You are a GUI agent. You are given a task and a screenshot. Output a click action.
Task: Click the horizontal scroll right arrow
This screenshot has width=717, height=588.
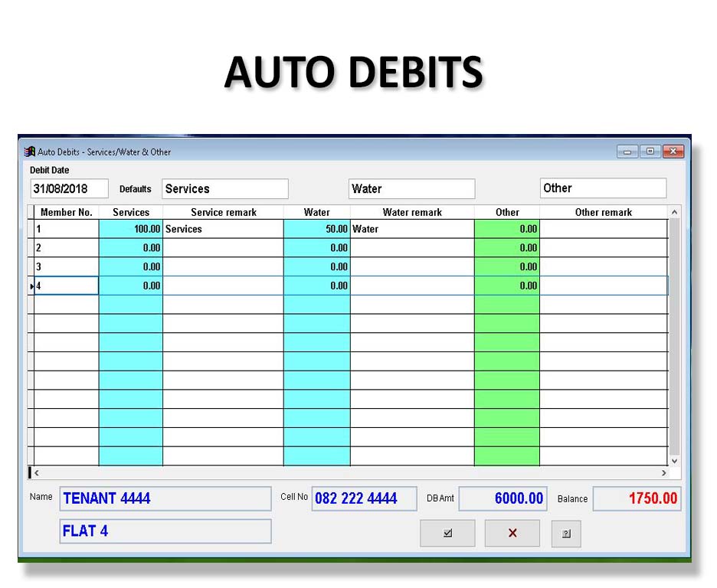pyautogui.click(x=664, y=473)
